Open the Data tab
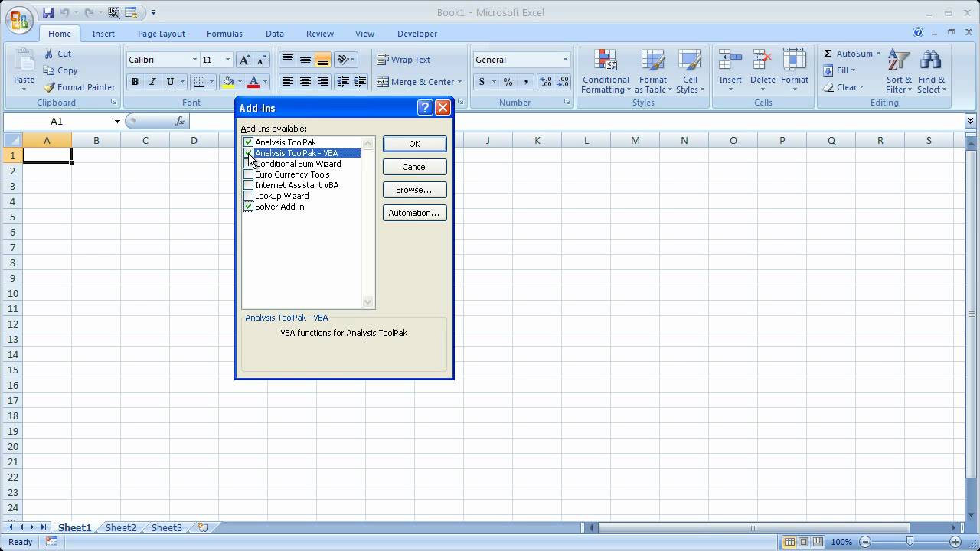The height and width of the screenshot is (551, 980). pyautogui.click(x=275, y=34)
